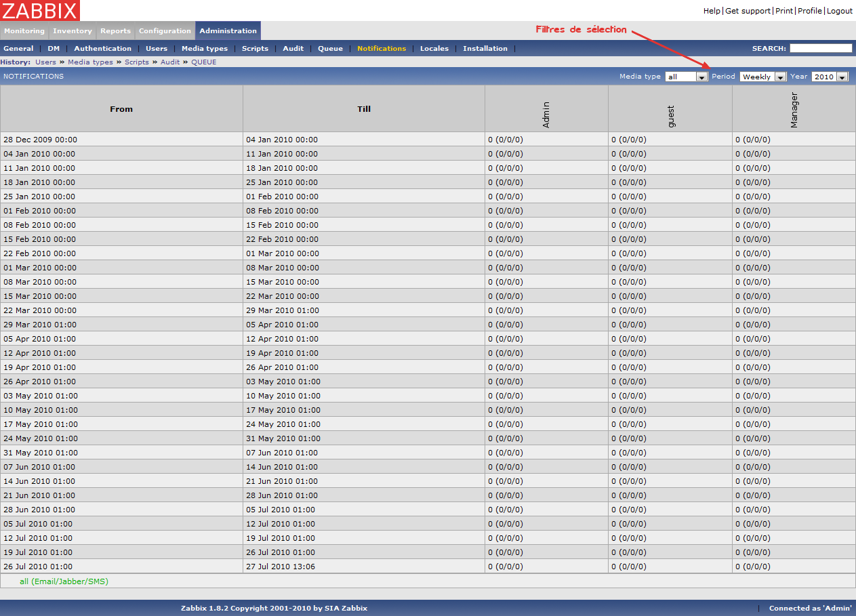Open the Media type dropdown
Image resolution: width=856 pixels, height=616 pixels.
click(686, 77)
